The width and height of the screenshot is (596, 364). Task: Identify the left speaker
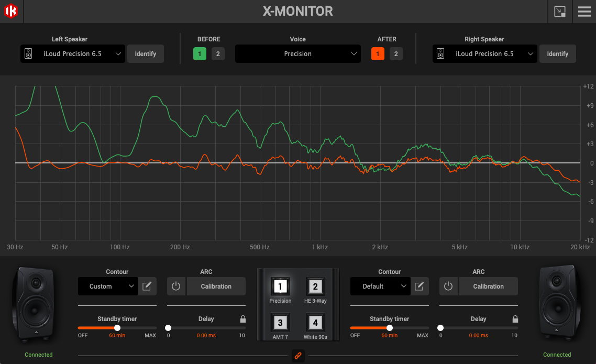146,53
